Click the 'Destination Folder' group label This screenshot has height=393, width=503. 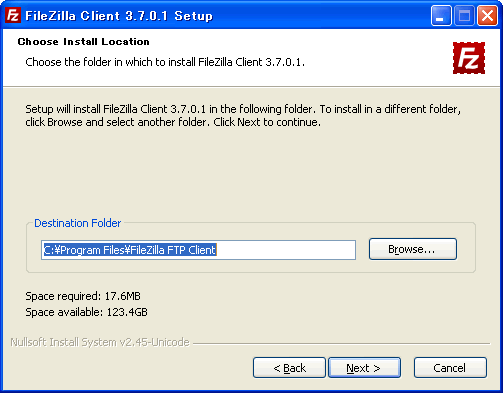[x=78, y=223]
